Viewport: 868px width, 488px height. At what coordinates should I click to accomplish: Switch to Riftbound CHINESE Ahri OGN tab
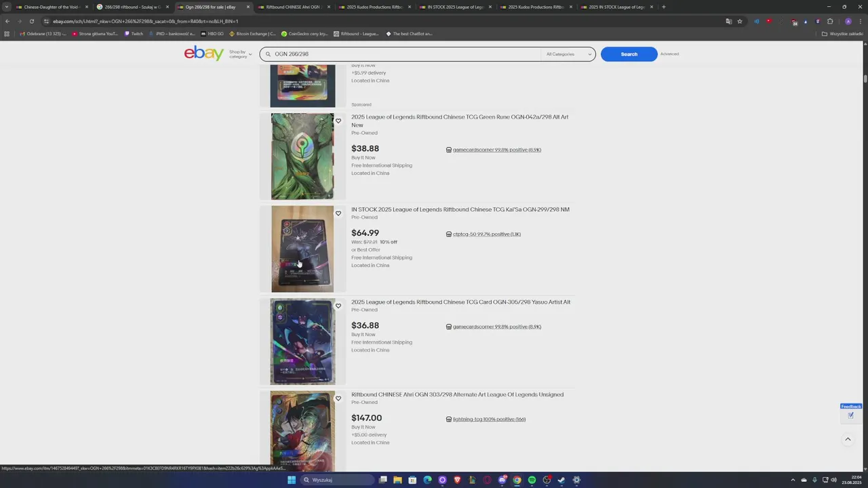pyautogui.click(x=293, y=7)
